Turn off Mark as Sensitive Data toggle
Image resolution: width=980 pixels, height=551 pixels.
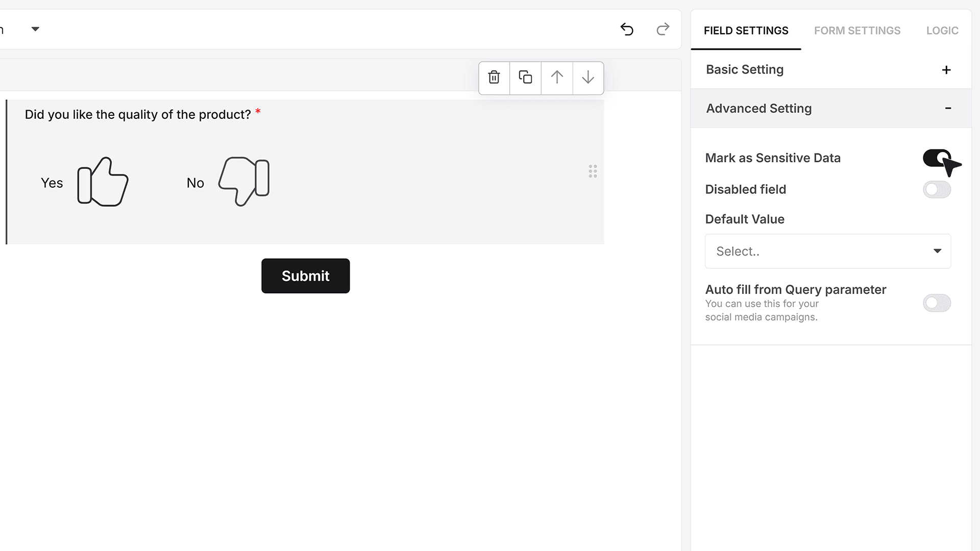point(937,158)
